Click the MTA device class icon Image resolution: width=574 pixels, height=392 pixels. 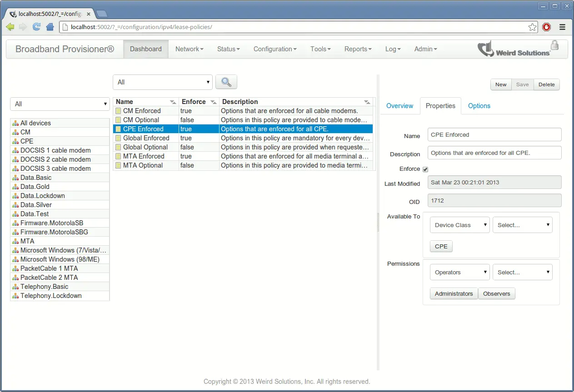click(x=15, y=241)
